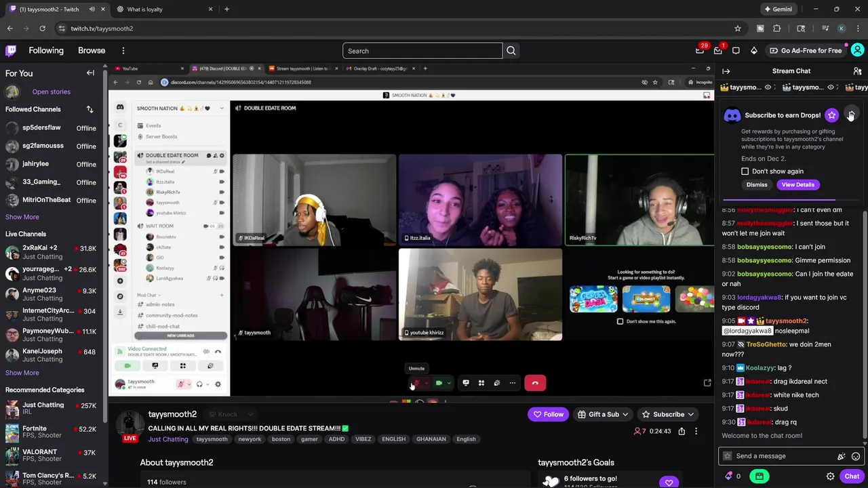Open the Just Chatting category link
The image size is (868, 488).
point(168,439)
